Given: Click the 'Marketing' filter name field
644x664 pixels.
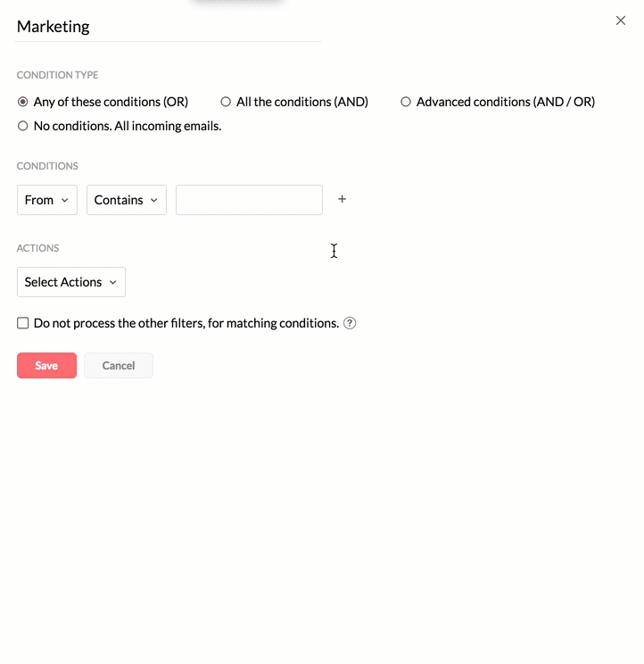Looking at the screenshot, I should [x=168, y=27].
